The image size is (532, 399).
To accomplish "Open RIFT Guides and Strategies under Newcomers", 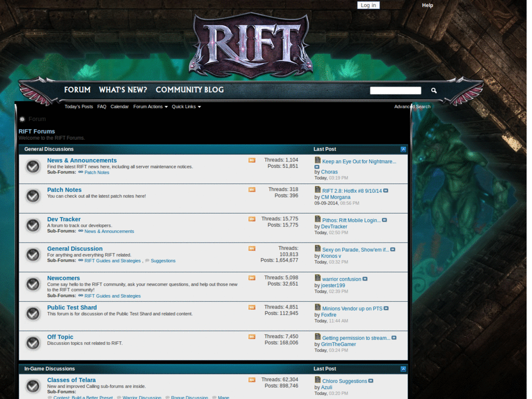I will pos(112,296).
